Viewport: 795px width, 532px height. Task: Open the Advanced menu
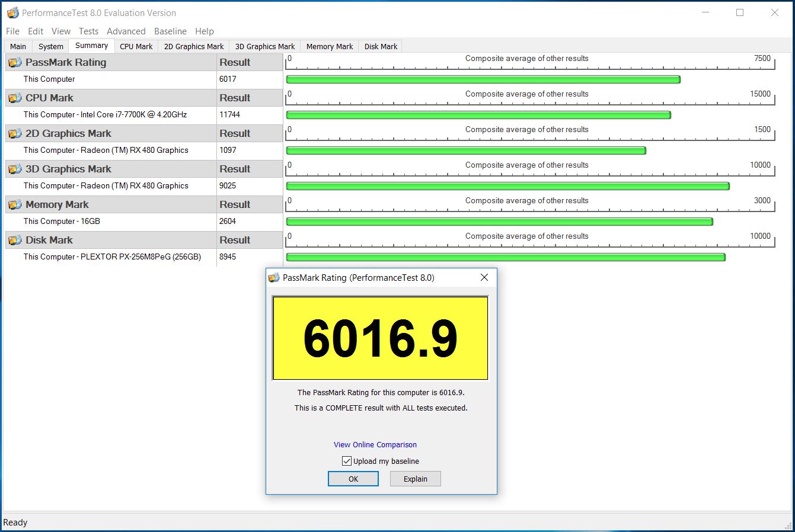(x=126, y=31)
